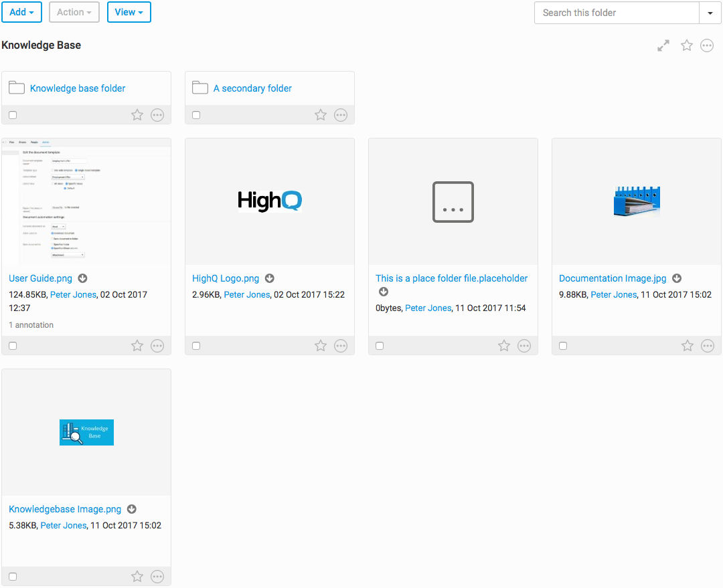The height and width of the screenshot is (588, 723).
Task: Select Documentation Image.jpg with its checkbox
Action: (564, 346)
